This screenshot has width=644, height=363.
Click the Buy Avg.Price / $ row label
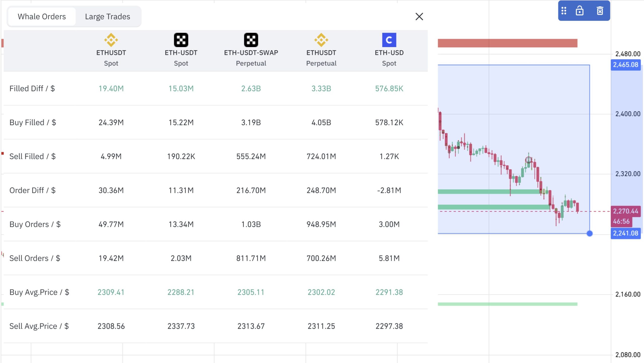point(39,292)
